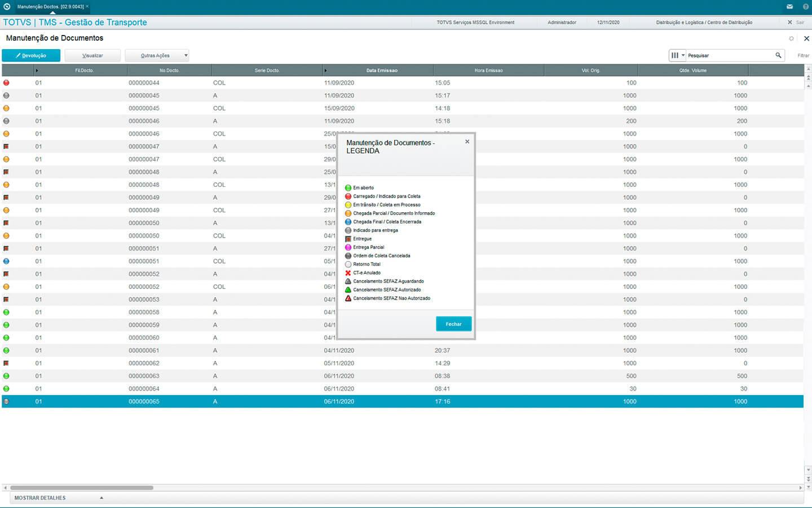Click the TOTVS logo icon at top-left
This screenshot has height=508, width=812.
[7, 7]
